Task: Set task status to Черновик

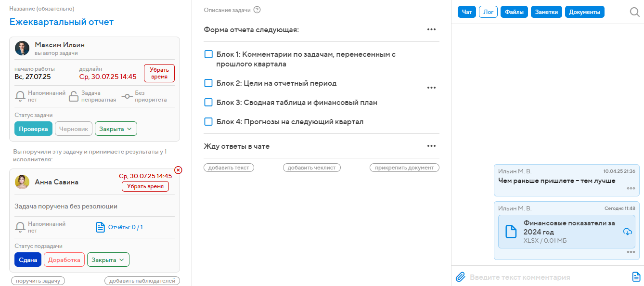Action: click(73, 129)
